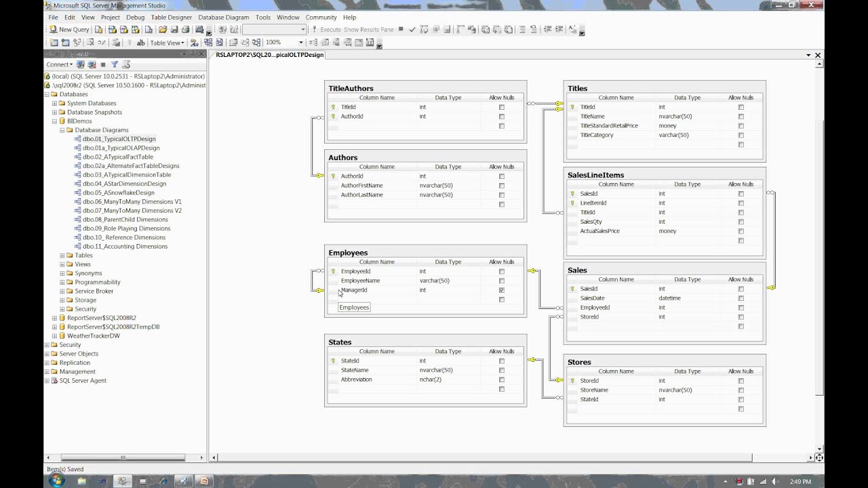Toggle Allow Nulls for AuthorFirstName
Image resolution: width=868 pixels, height=488 pixels.
coord(502,186)
